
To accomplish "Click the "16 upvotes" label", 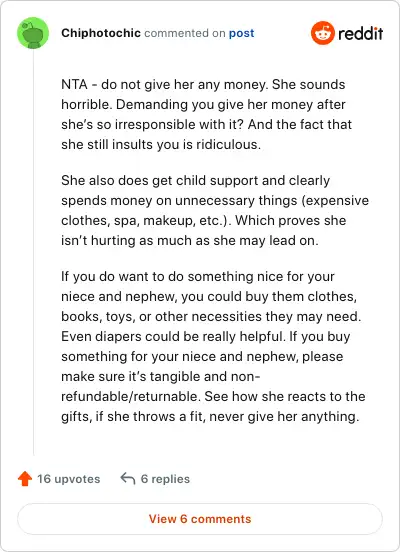I will tap(69, 479).
